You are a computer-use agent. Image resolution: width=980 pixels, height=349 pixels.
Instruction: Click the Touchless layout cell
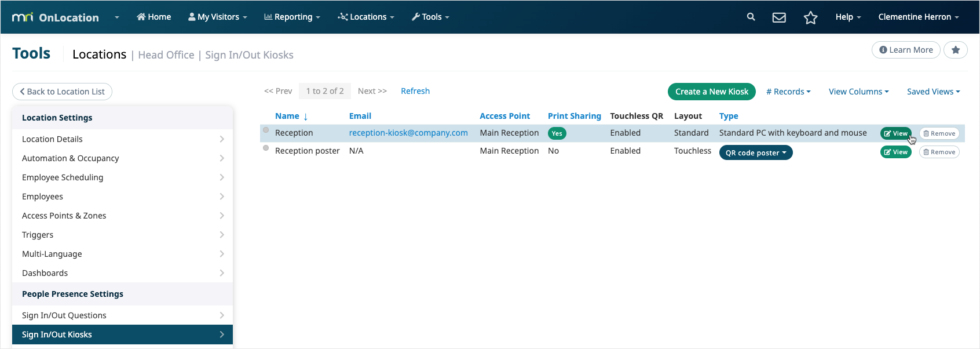pos(693,151)
